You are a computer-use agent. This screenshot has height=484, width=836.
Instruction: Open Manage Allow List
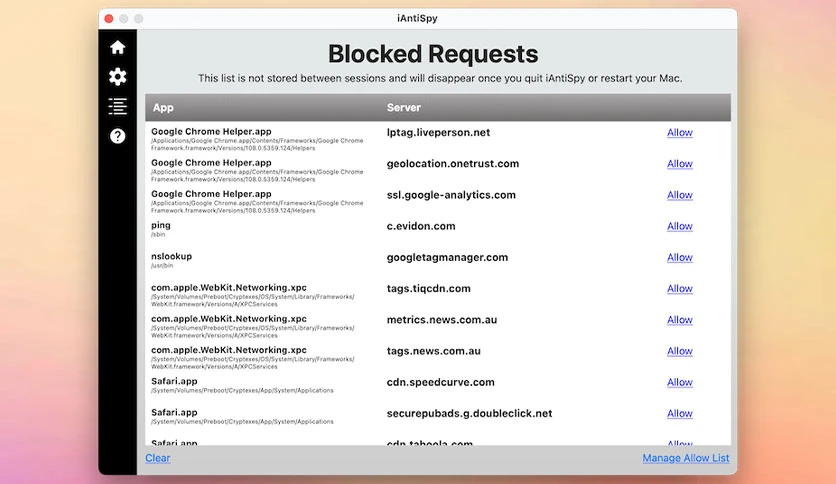[686, 458]
